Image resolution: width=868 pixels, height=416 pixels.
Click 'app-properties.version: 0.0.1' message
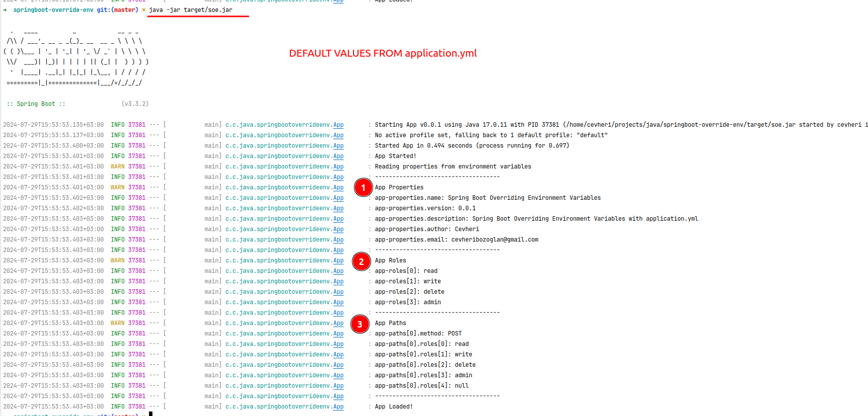pos(425,208)
